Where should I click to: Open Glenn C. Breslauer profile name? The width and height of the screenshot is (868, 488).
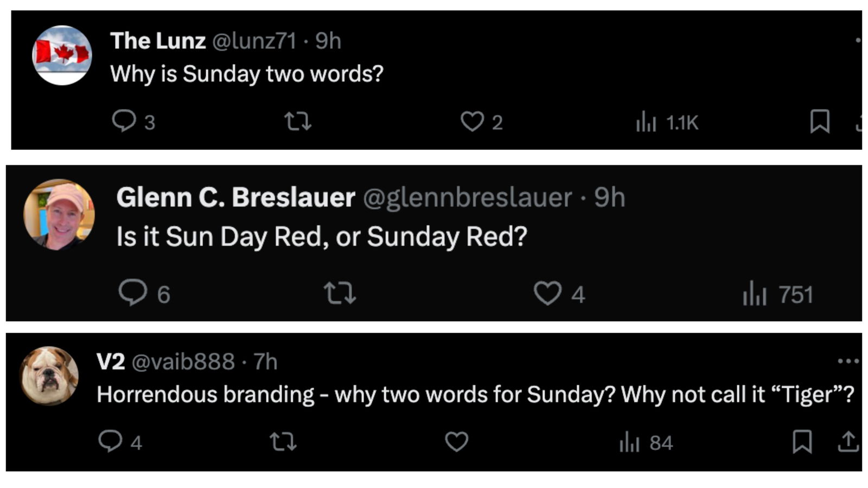(236, 197)
